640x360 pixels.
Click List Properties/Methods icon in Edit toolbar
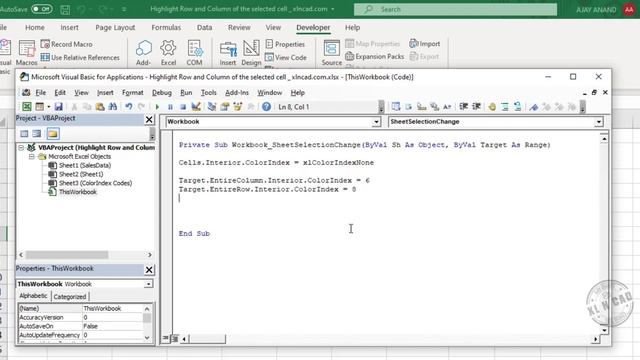coord(396,107)
